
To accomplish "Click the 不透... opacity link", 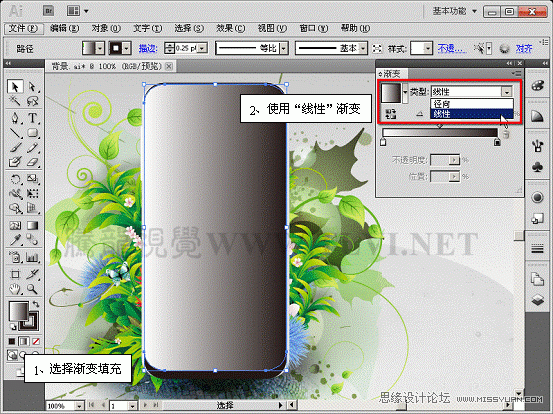I will coord(452,48).
